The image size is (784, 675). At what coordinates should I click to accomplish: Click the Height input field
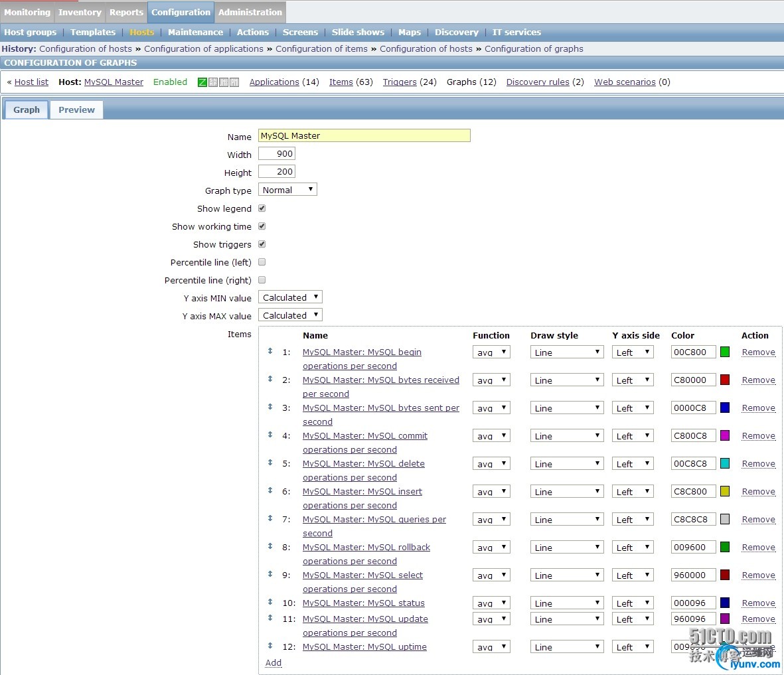(277, 171)
